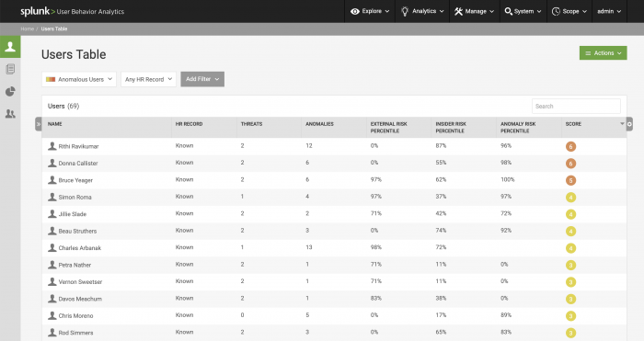The image size is (644, 341).
Task: Click 100% anomaly risk for Bruce Yeager
Action: click(507, 180)
